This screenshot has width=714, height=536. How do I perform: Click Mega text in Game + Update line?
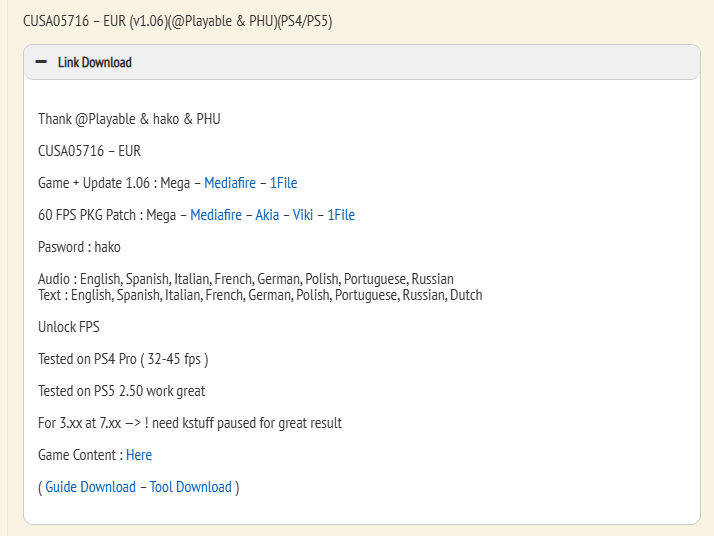click(x=175, y=183)
